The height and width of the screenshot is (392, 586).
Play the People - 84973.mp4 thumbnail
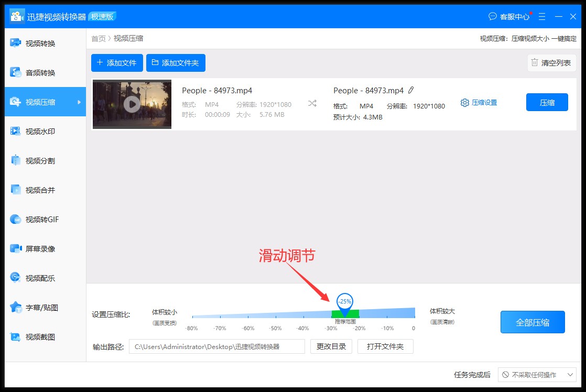point(132,103)
